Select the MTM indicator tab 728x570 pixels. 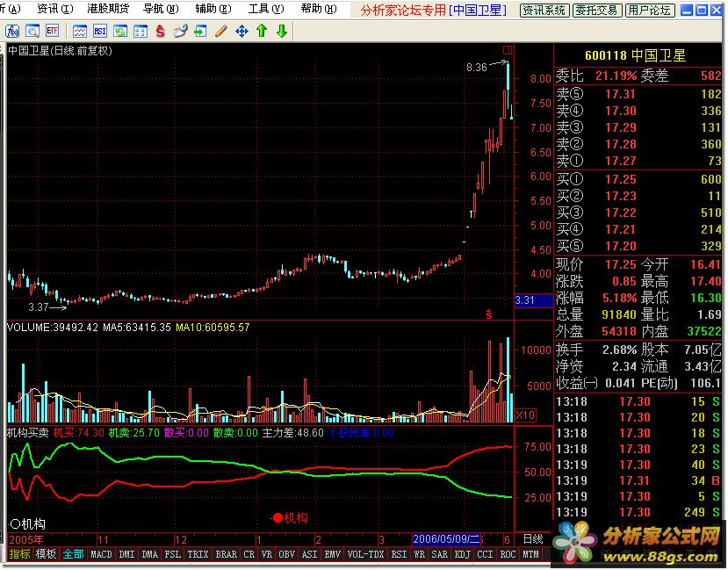pyautogui.click(x=530, y=554)
